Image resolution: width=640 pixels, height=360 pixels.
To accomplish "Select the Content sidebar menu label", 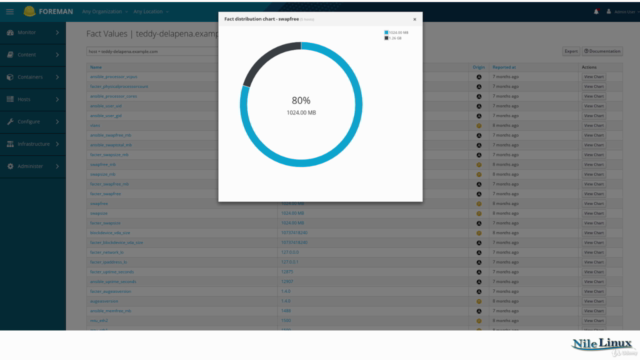I will 27,55.
